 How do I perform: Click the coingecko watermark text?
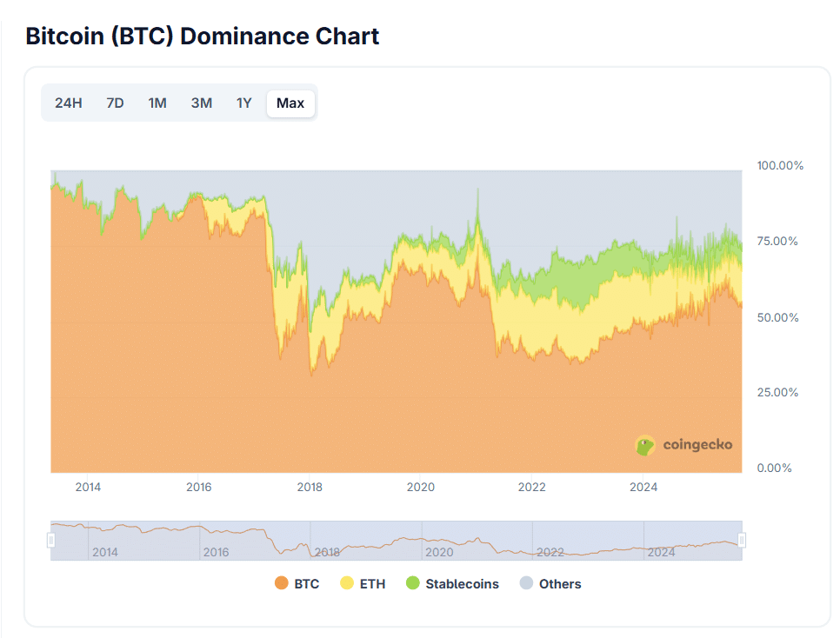tap(697, 445)
